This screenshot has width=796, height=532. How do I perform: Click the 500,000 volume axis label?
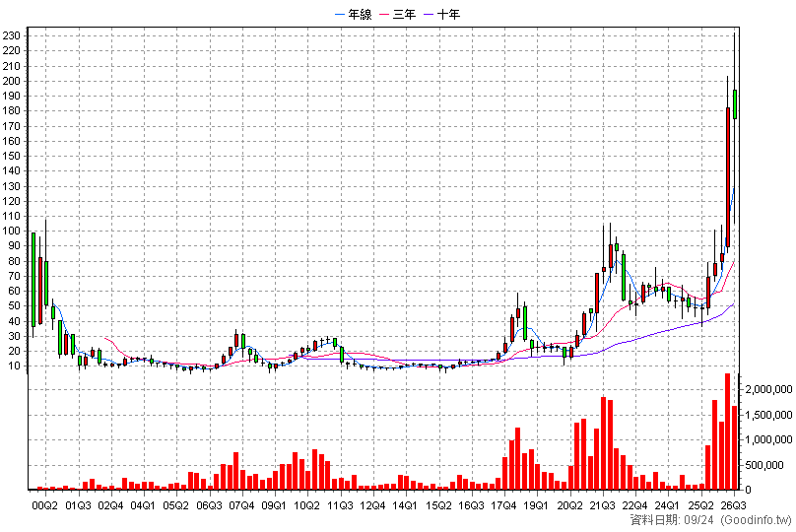point(765,465)
